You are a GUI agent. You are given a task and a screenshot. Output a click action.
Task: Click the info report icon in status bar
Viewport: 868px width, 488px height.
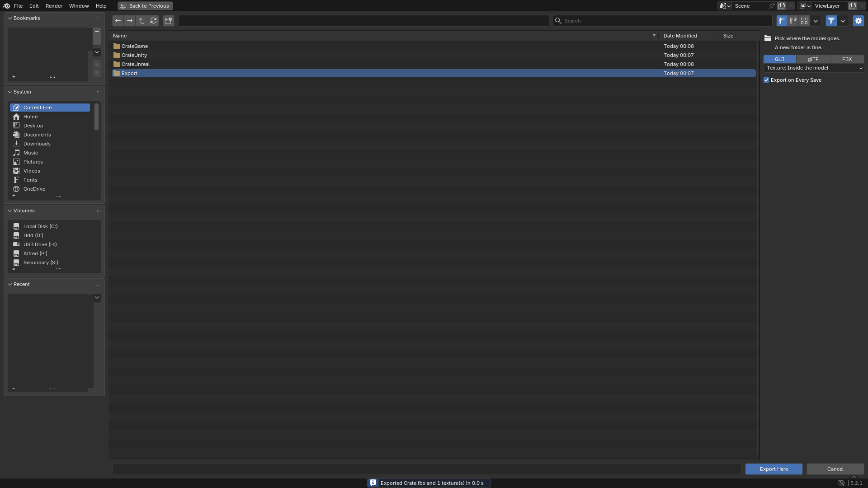373,483
